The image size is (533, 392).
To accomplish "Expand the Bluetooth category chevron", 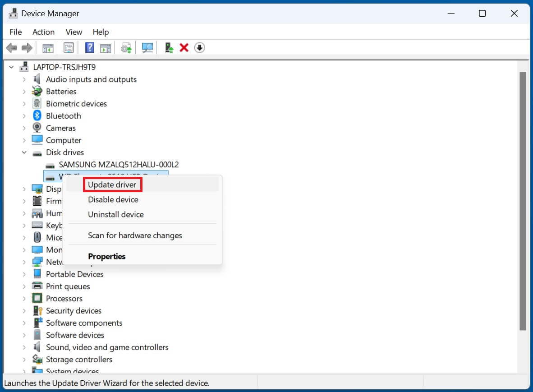I will click(24, 115).
